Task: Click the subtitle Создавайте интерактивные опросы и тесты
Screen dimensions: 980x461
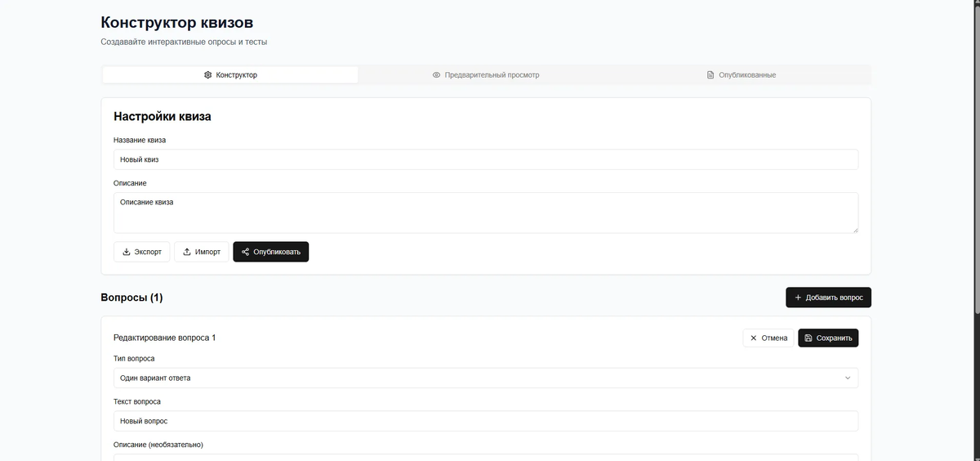Action: pyautogui.click(x=184, y=42)
